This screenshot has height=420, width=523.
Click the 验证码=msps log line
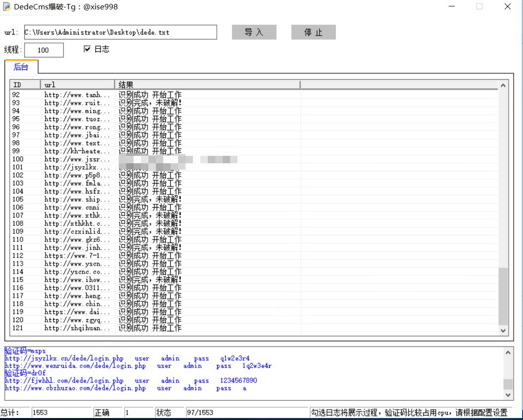25,351
